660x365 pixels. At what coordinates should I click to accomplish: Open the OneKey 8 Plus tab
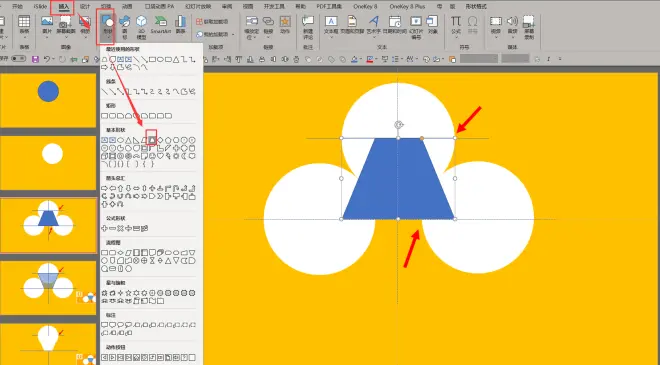tap(407, 7)
